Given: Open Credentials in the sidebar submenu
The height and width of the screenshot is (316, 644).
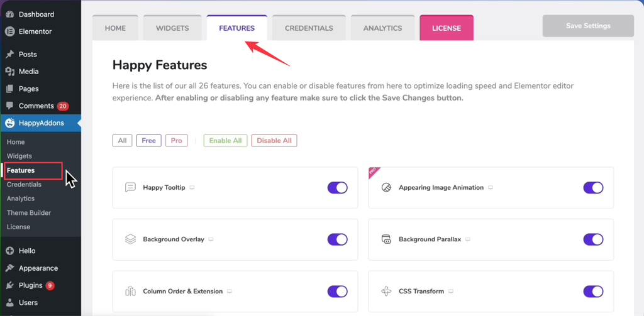Looking at the screenshot, I should point(24,184).
